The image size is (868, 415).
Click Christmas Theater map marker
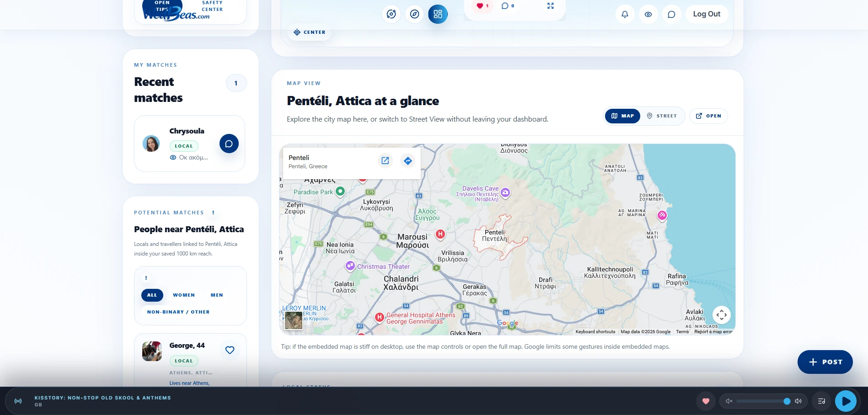[350, 266]
